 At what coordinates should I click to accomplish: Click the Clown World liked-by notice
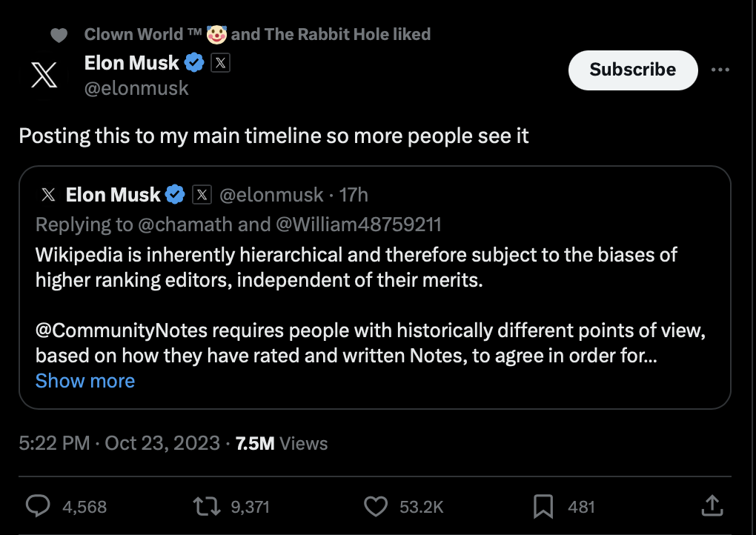[x=256, y=34]
